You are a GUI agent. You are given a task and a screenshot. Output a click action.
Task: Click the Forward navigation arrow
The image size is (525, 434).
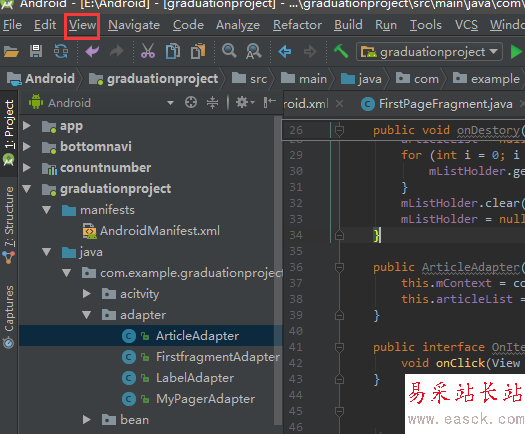tap(310, 52)
